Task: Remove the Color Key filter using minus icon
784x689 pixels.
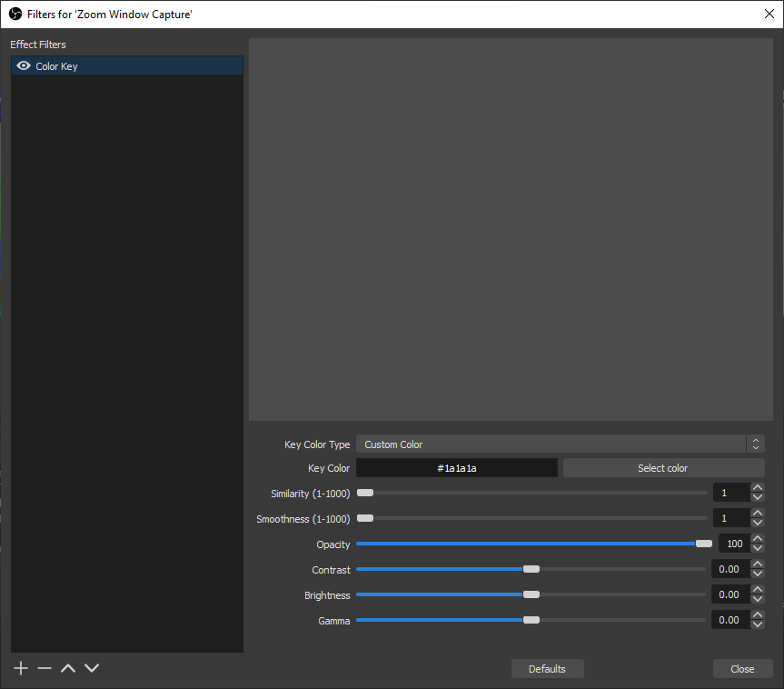Action: [x=44, y=667]
